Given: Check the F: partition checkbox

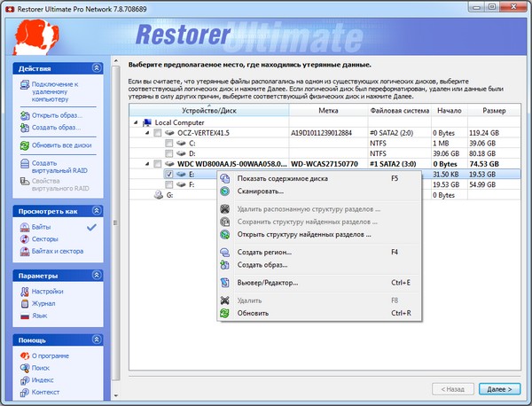Looking at the screenshot, I should 169,185.
